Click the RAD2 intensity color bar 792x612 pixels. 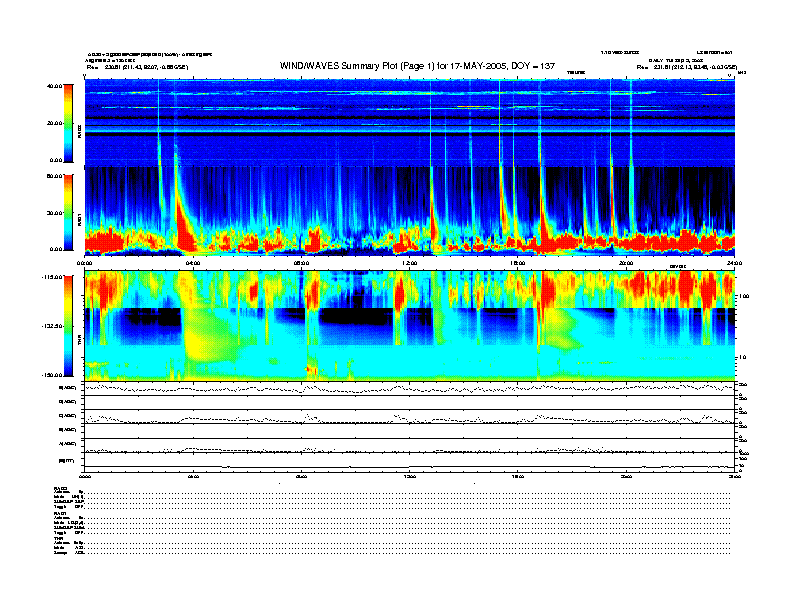click(68, 123)
